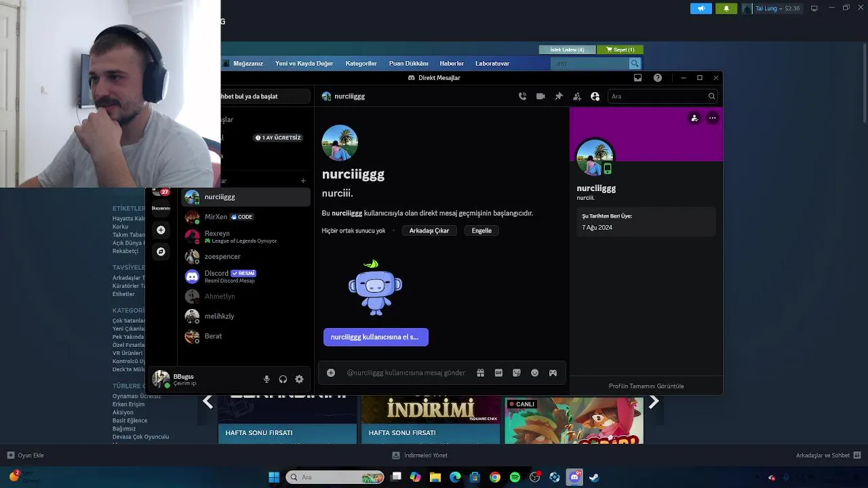
Task: Add a server with the plus icon
Action: (161, 230)
